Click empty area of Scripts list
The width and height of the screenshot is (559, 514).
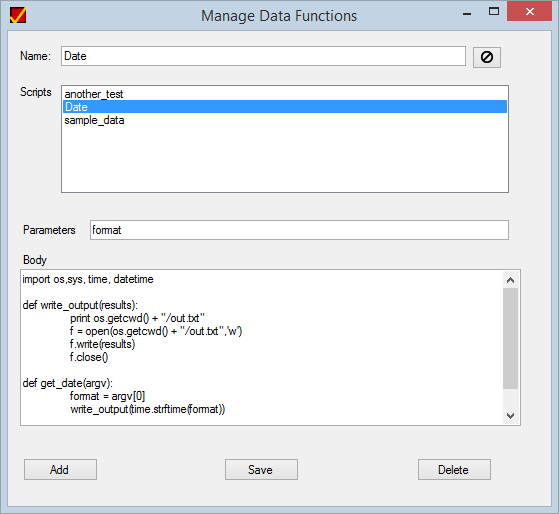[285, 159]
